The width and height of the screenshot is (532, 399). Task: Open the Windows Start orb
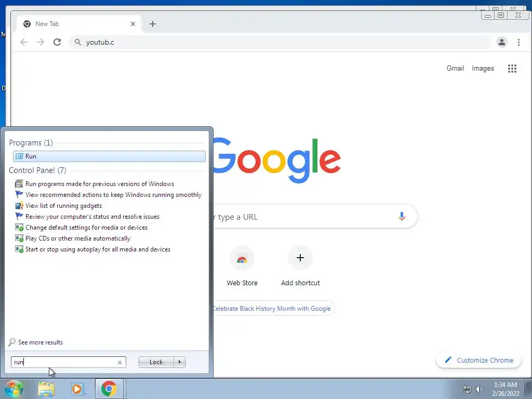(14, 389)
